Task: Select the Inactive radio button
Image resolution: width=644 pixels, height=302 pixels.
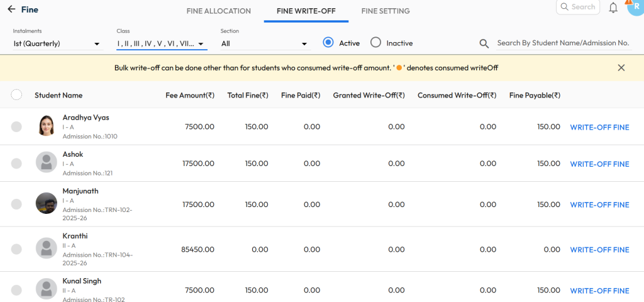Action: point(376,43)
